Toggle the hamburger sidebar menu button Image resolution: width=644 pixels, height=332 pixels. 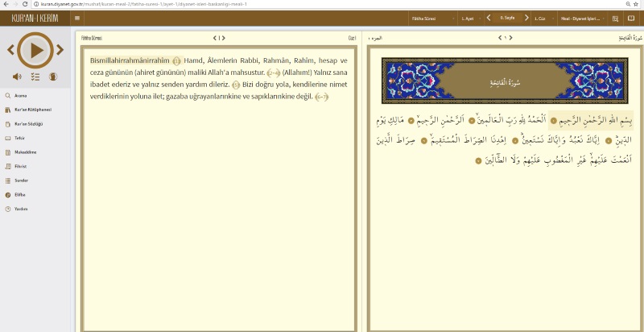(77, 18)
